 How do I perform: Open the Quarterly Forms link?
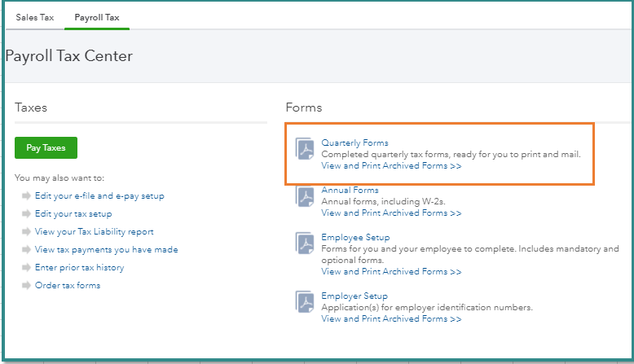pos(354,143)
